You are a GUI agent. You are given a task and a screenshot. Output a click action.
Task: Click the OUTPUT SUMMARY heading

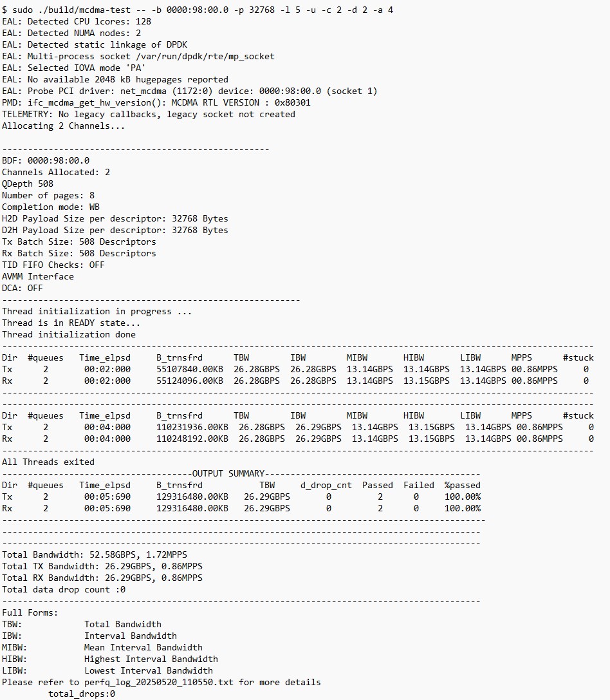[x=228, y=473]
